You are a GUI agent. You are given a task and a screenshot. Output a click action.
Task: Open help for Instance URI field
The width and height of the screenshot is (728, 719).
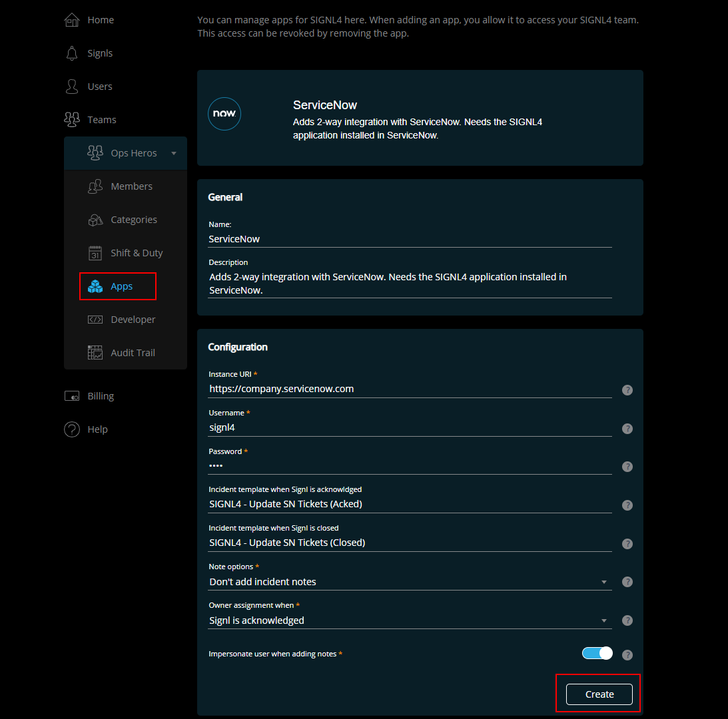point(627,390)
